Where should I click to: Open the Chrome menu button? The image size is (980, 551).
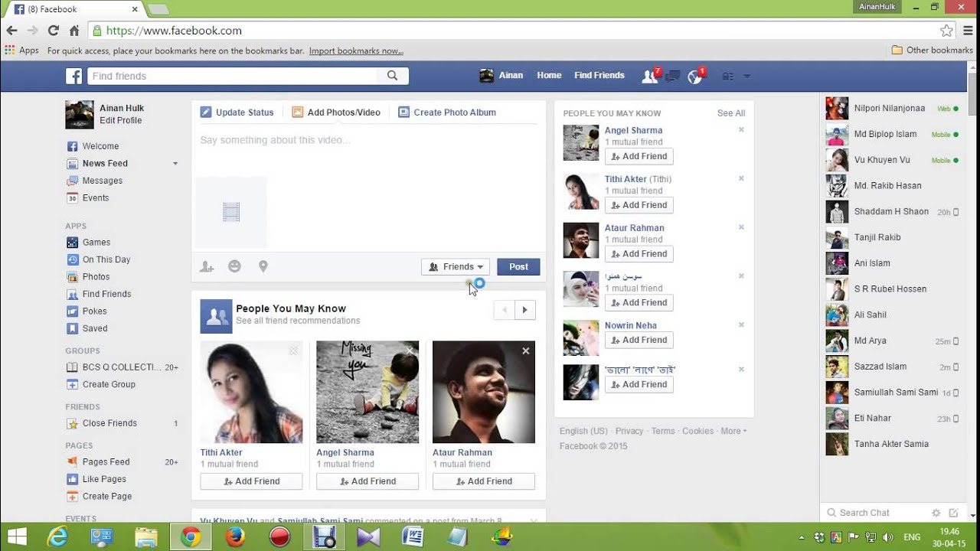click(x=968, y=31)
